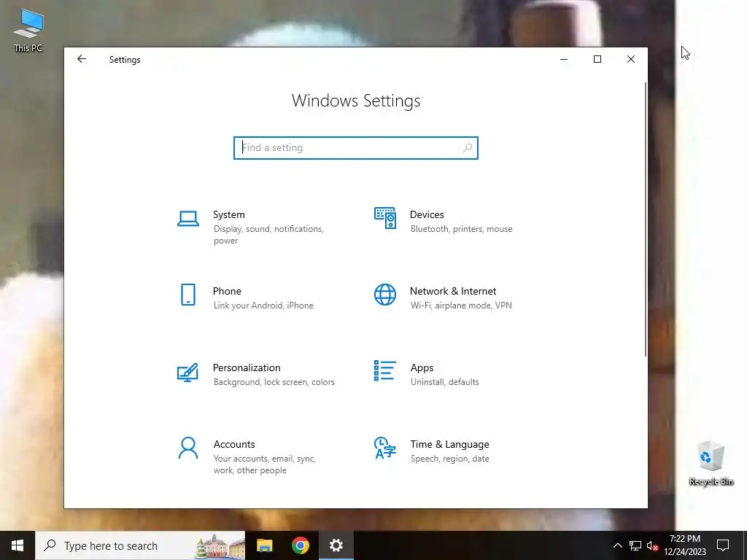Focus the Find a setting search box
Image resolution: width=747 pixels, height=560 pixels.
(x=355, y=147)
